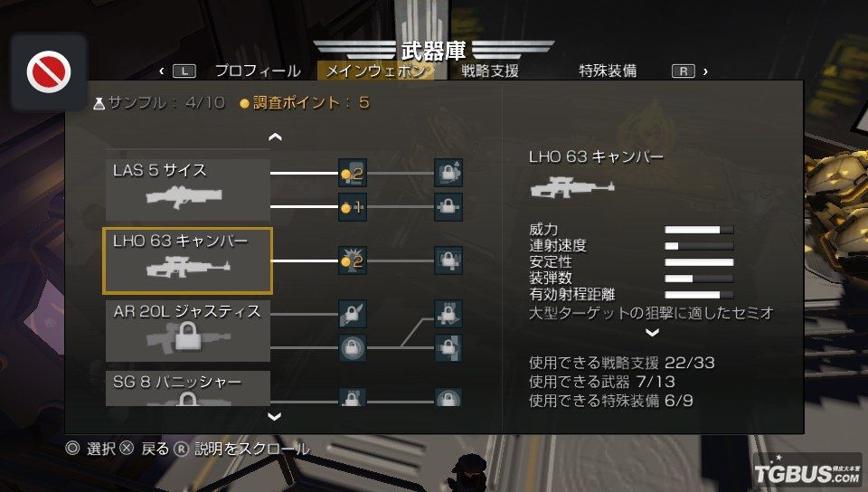Screen dimensions: 868x492
Task: Select the red prohibited sign icon
Action: [49, 72]
